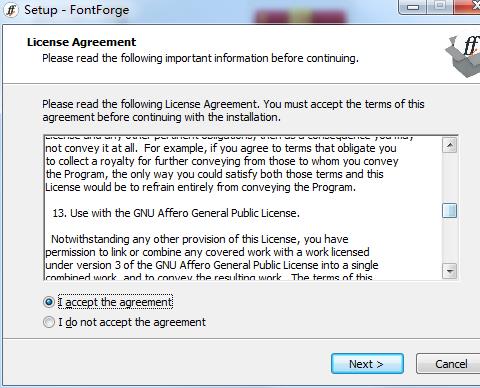Click the FontForge icon in the title bar

click(x=11, y=10)
